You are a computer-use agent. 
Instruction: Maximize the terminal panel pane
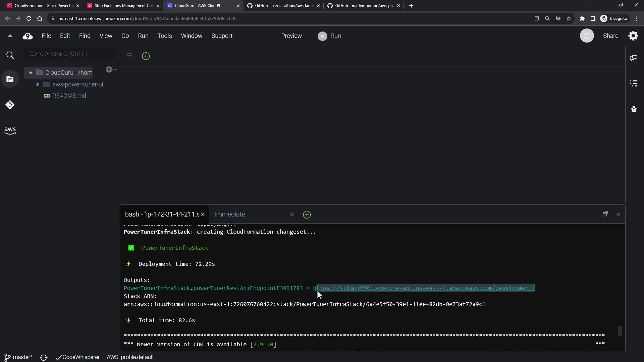604,214
